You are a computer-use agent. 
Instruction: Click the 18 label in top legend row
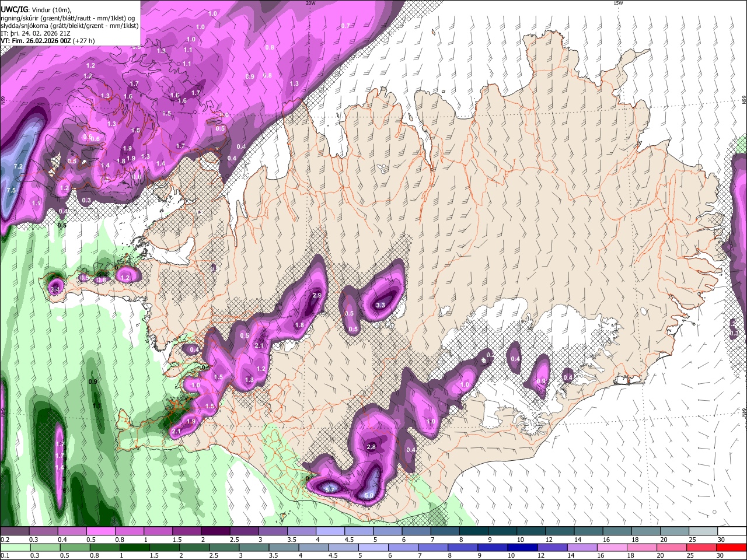(634, 540)
